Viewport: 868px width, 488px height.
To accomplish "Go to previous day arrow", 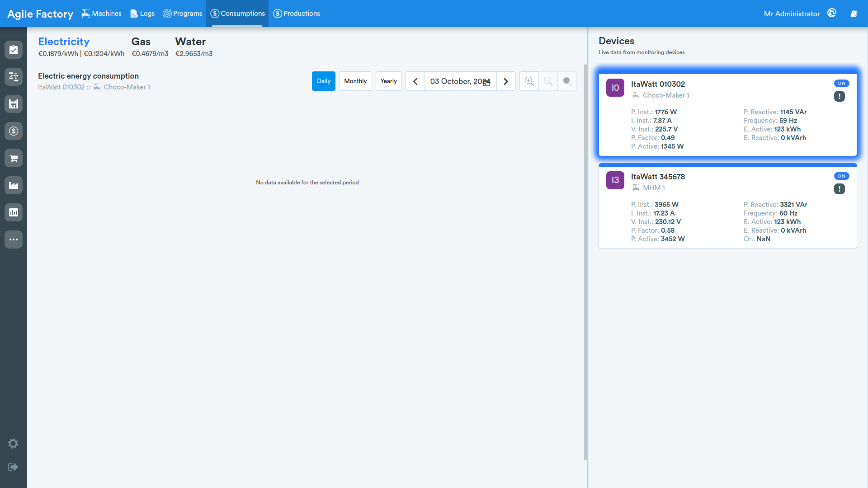I will pyautogui.click(x=415, y=81).
